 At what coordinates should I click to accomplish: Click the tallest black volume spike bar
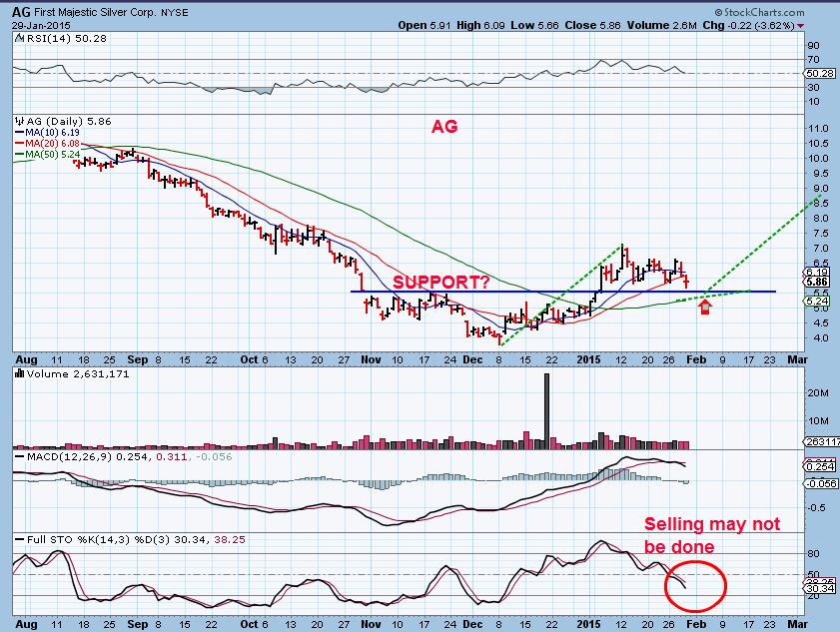[546, 410]
